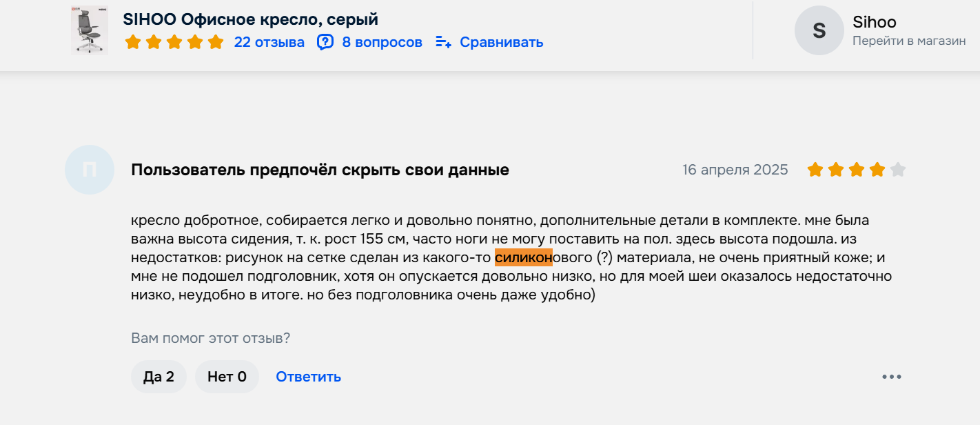Open the three-dots review options menu

891,377
